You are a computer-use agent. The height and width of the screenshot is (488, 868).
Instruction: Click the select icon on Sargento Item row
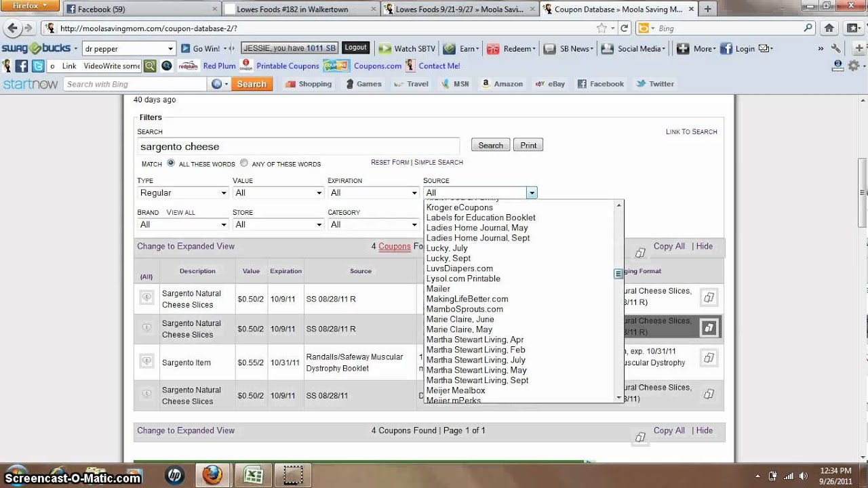click(146, 361)
